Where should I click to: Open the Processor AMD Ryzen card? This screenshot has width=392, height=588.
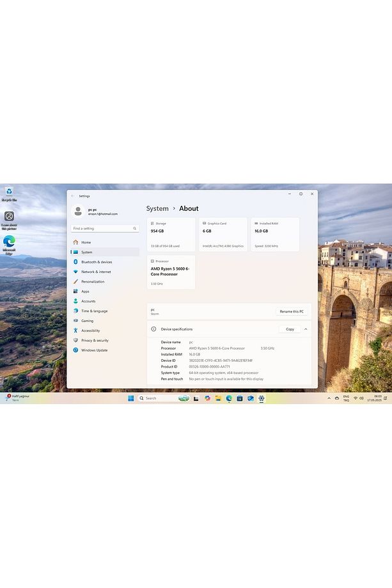coord(171,272)
